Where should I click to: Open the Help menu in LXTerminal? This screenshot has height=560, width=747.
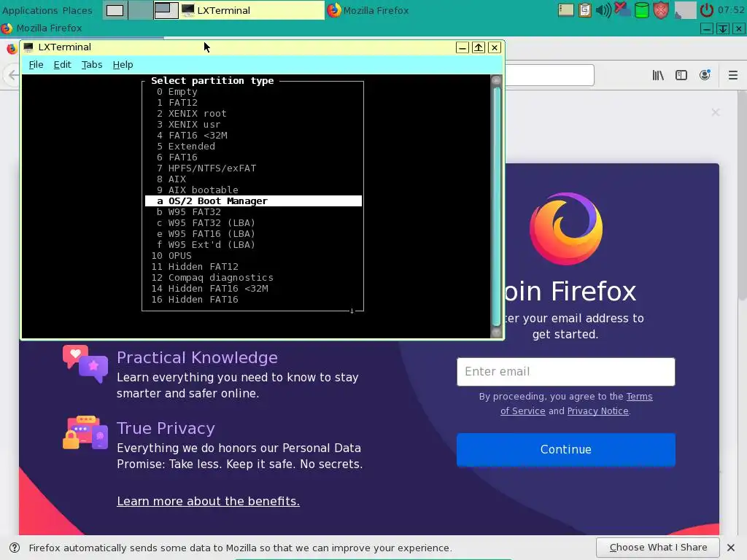tap(123, 65)
